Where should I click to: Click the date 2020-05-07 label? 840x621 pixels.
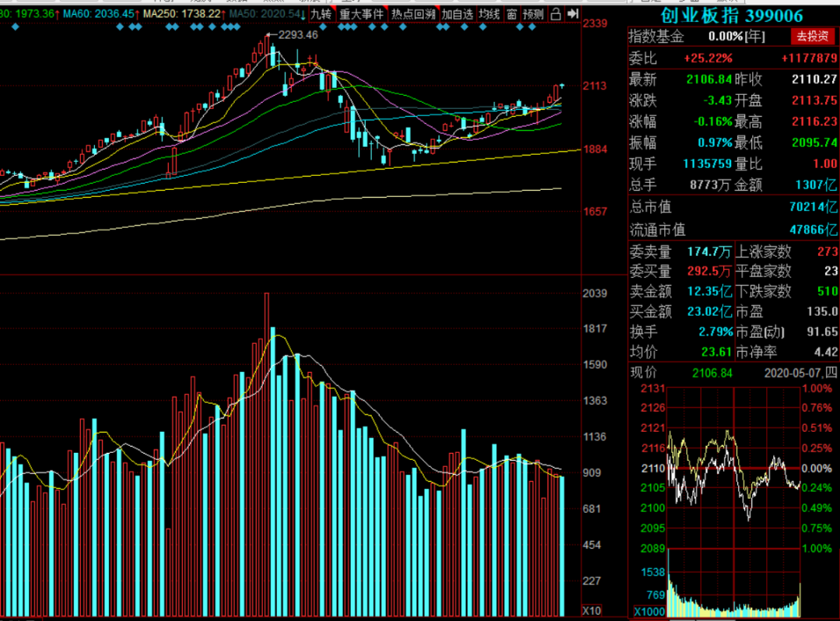click(x=793, y=373)
